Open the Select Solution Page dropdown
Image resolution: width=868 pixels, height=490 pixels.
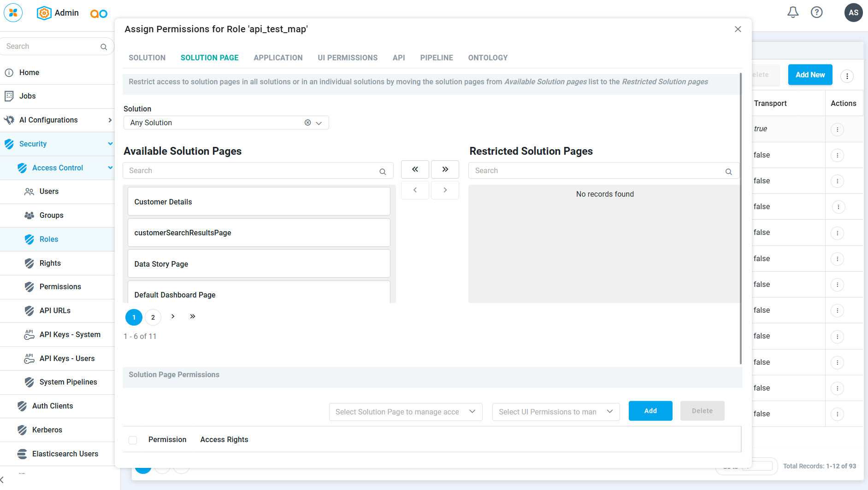click(406, 412)
